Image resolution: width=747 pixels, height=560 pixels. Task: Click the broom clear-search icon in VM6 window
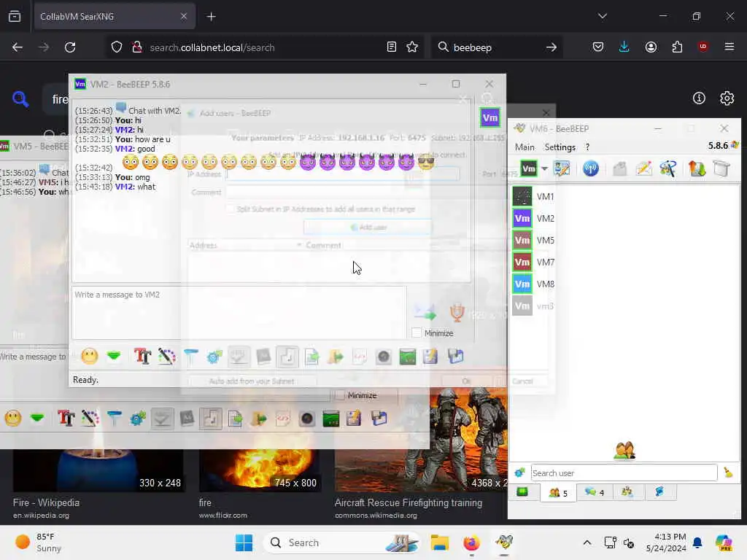tap(728, 472)
